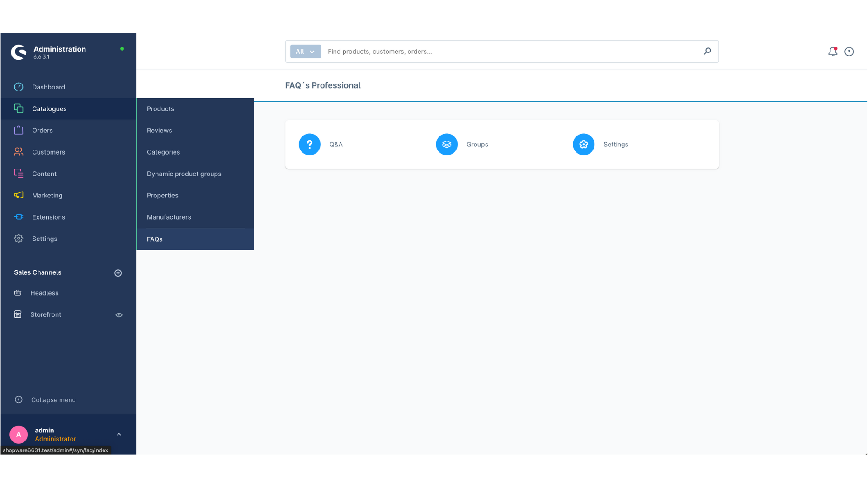Select FAQs in Catalogues submenu
868x488 pixels.
[x=155, y=239]
